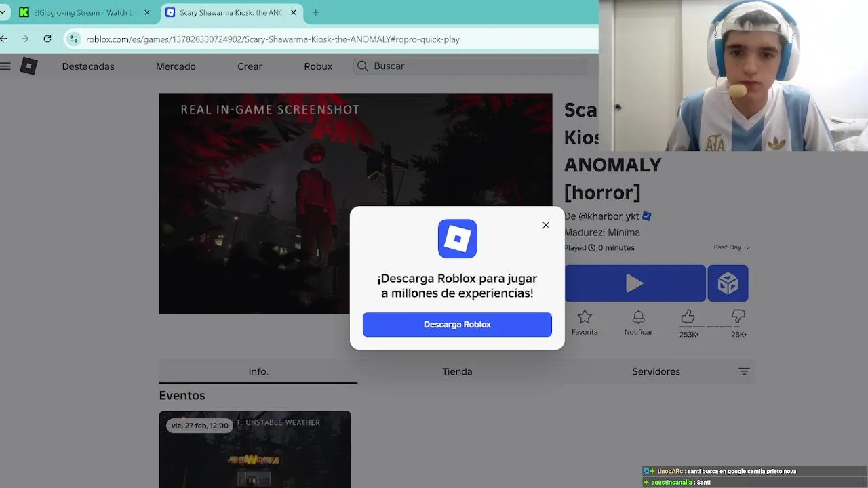Click the Eventos heading
Viewport: 868px width, 488px height.
tap(182, 395)
